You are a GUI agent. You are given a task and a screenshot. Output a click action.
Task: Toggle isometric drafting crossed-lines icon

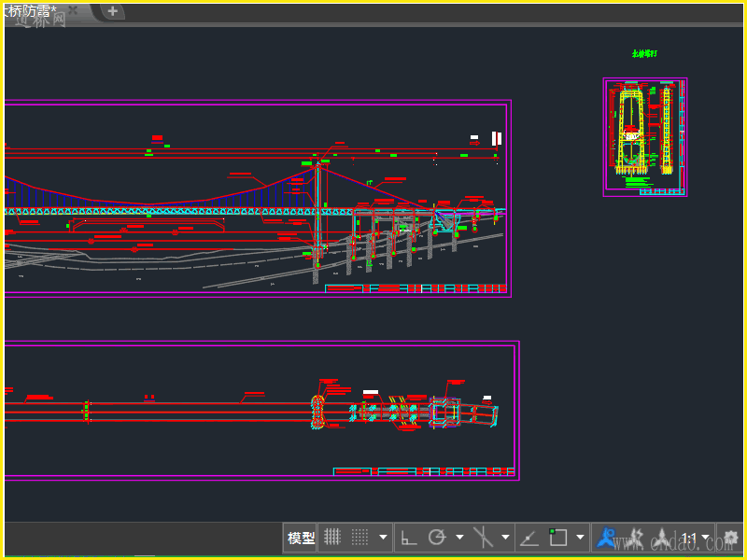[x=483, y=538]
